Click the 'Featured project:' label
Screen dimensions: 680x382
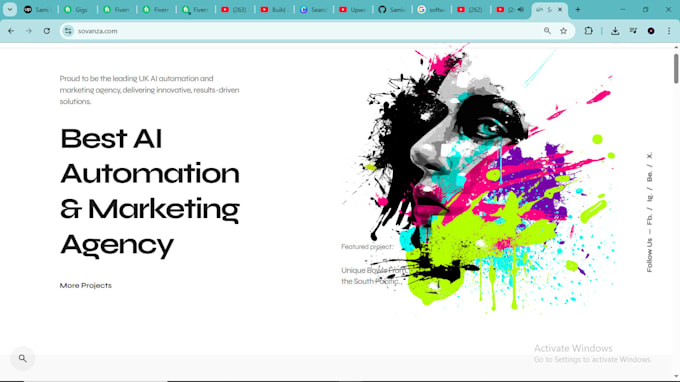pos(367,247)
